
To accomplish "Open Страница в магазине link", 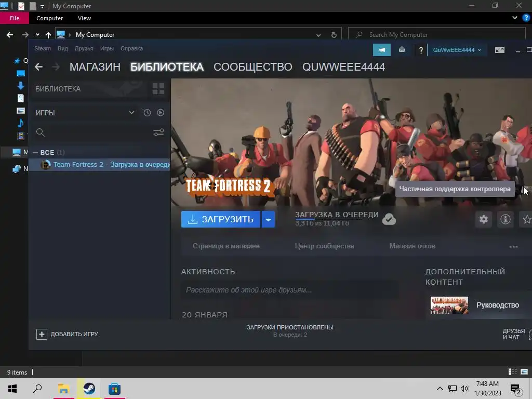I will point(226,246).
